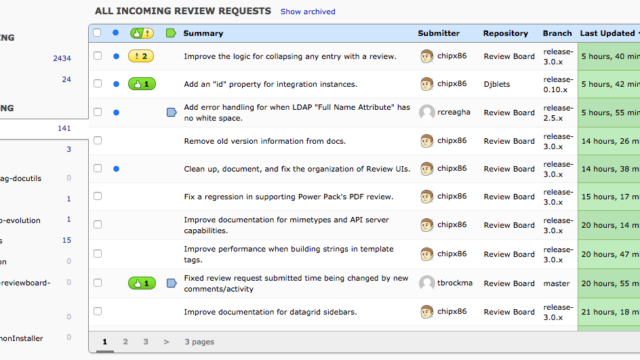Click the yellow open issues badge showing 2

141,56
